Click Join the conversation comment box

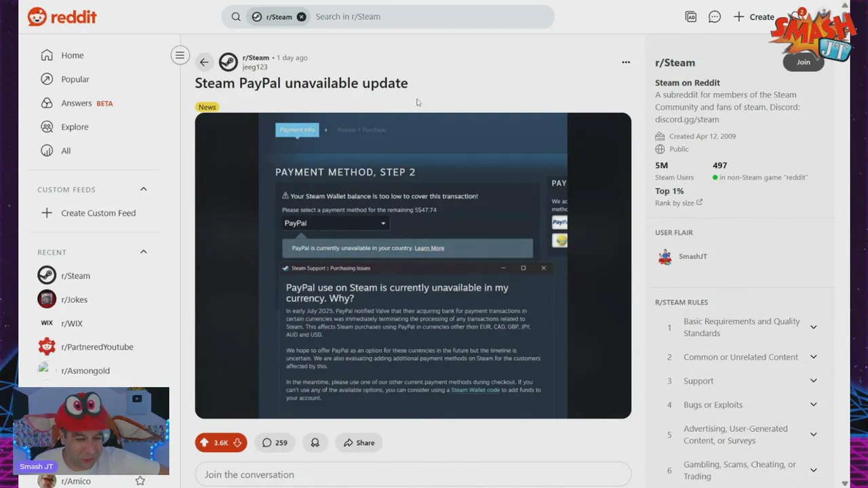coord(413,474)
